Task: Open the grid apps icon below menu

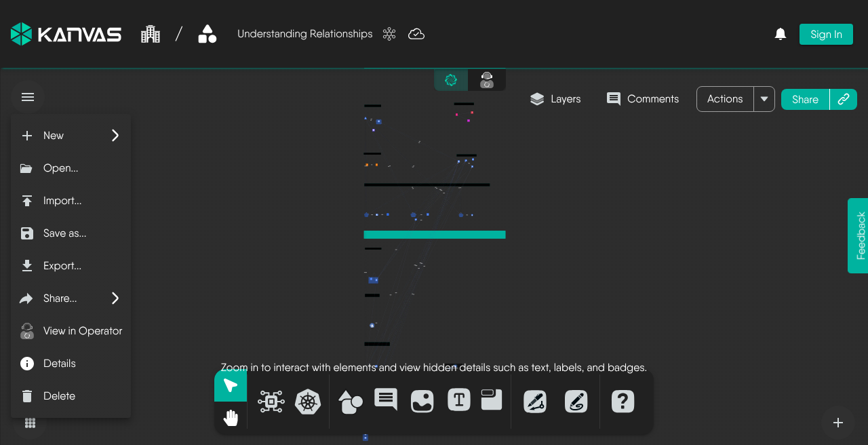Action: tap(30, 423)
